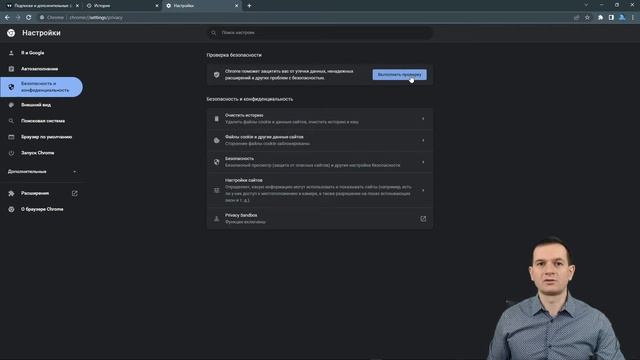Switch to the История tab
Viewport: 640px width, 360px height.
click(x=122, y=6)
